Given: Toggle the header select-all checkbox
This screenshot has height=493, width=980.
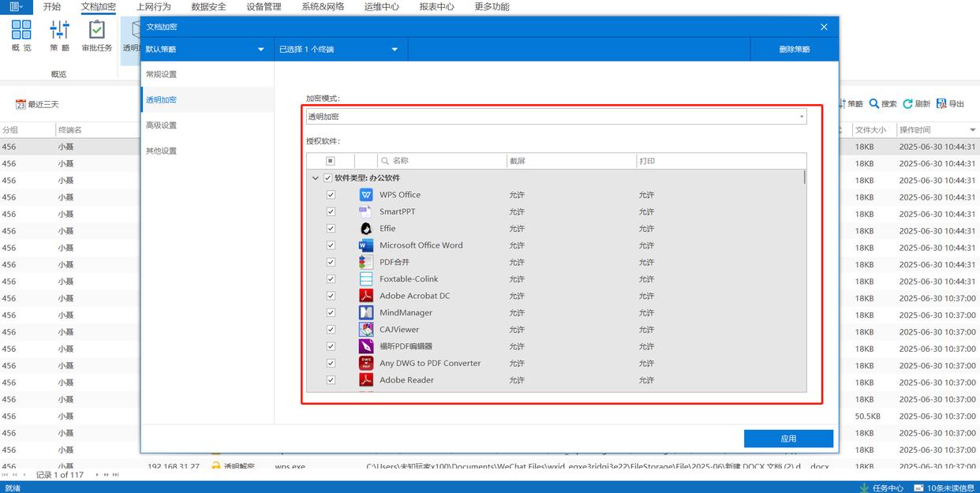Looking at the screenshot, I should [331, 161].
